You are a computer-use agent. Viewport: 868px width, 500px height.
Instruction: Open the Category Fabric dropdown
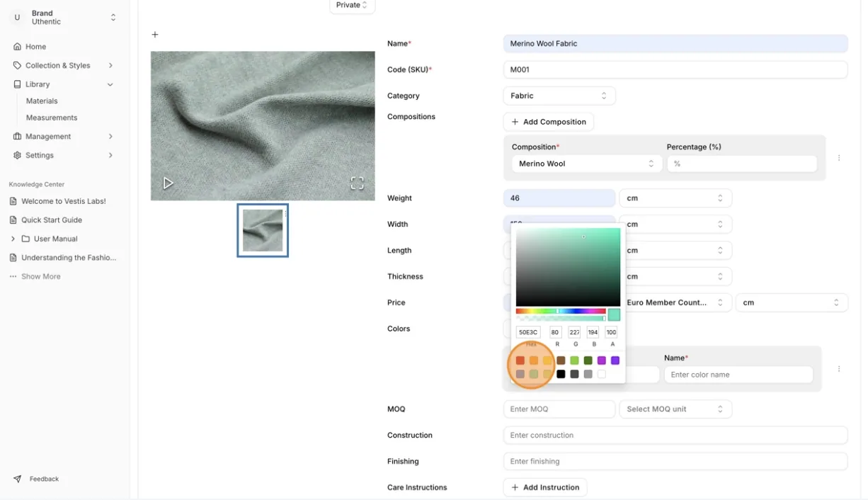coord(559,96)
